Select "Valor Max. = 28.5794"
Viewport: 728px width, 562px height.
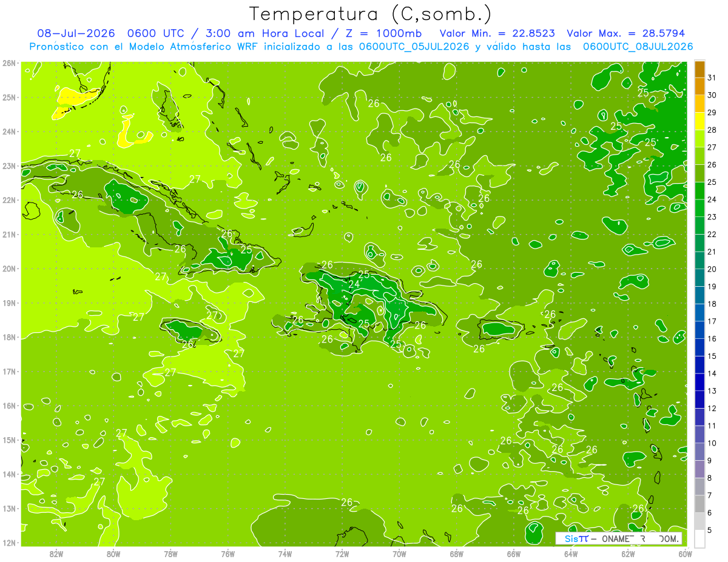tap(626, 33)
